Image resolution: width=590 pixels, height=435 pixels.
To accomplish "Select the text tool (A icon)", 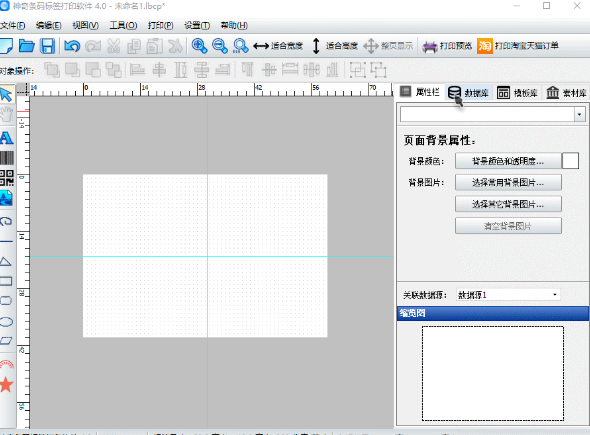I will pyautogui.click(x=6, y=138).
